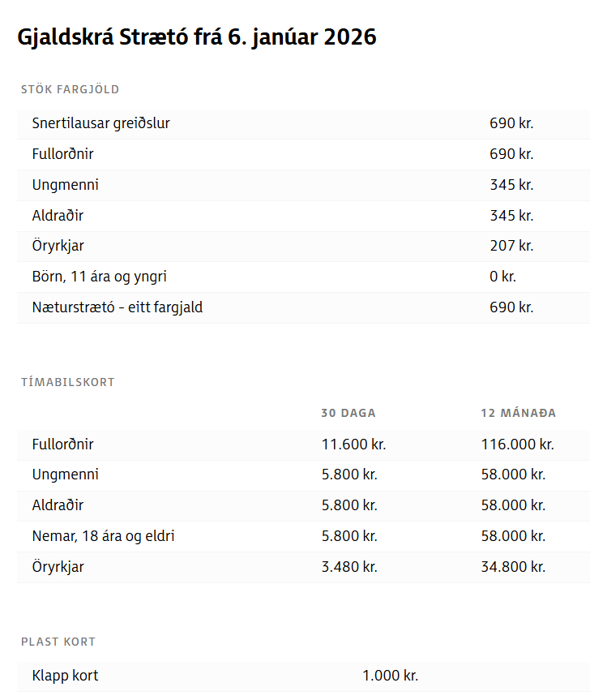Select the 1.000 kr. Klapp kort price
Image resolution: width=590 pixels, height=700 pixels.
click(x=390, y=676)
